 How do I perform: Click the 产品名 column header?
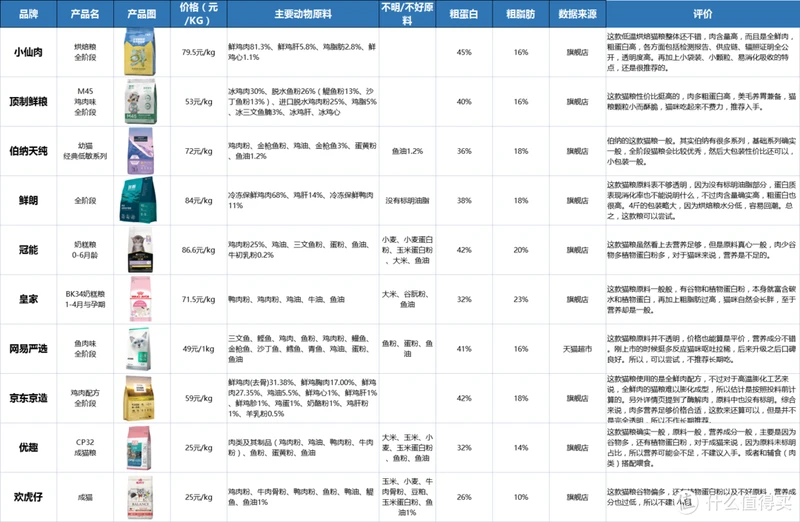(x=85, y=14)
